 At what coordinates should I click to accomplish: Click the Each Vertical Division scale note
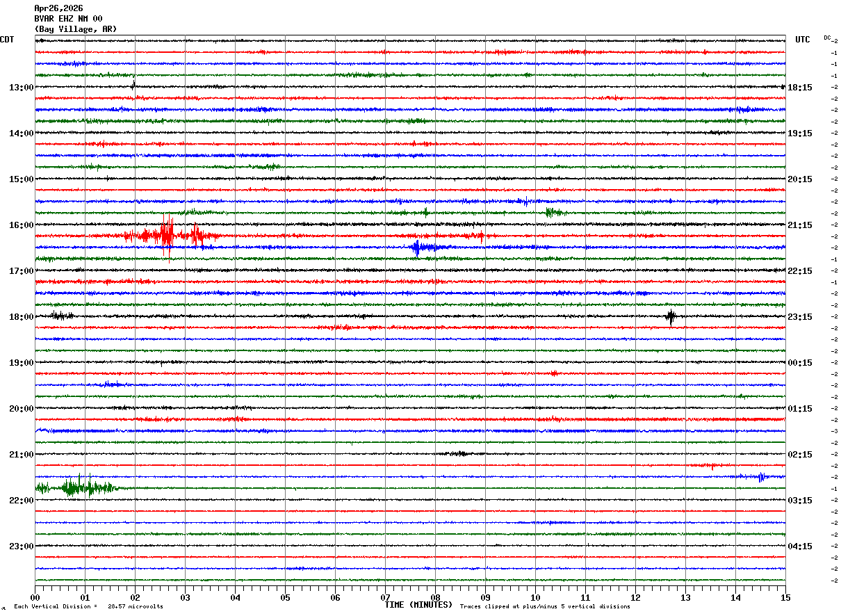pos(88,607)
